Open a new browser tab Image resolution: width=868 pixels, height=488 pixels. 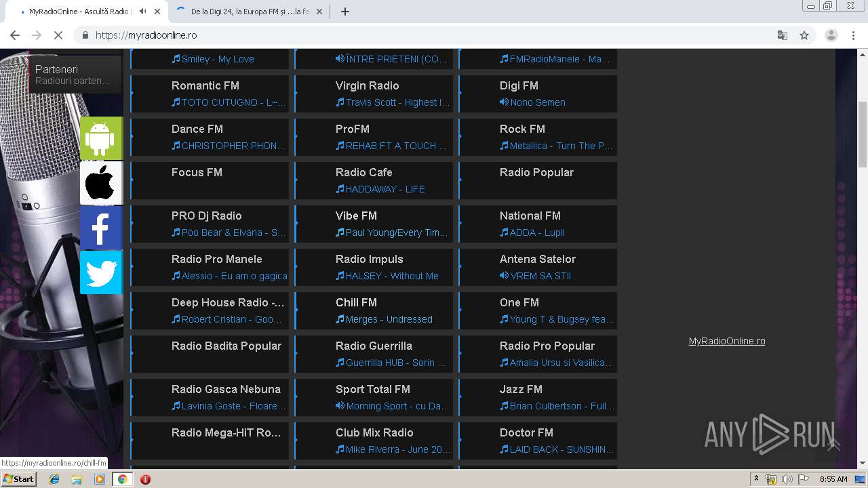pyautogui.click(x=345, y=12)
